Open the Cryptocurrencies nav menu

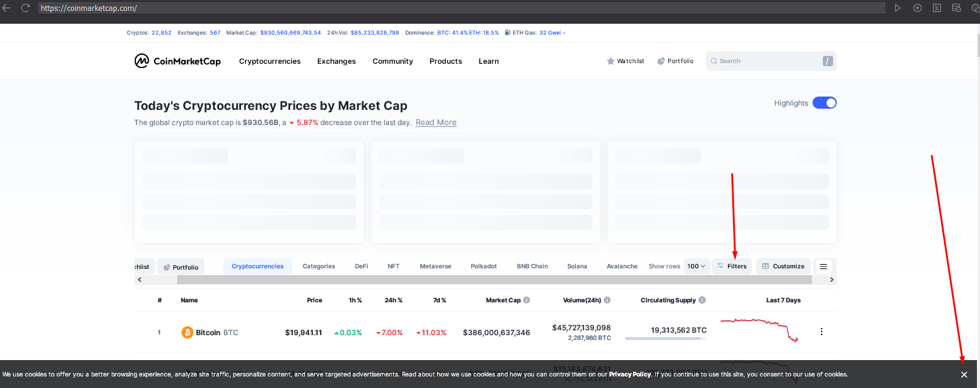269,61
